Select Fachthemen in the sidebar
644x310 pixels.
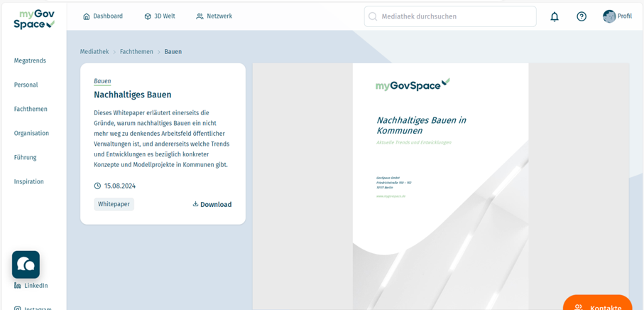coord(31,109)
